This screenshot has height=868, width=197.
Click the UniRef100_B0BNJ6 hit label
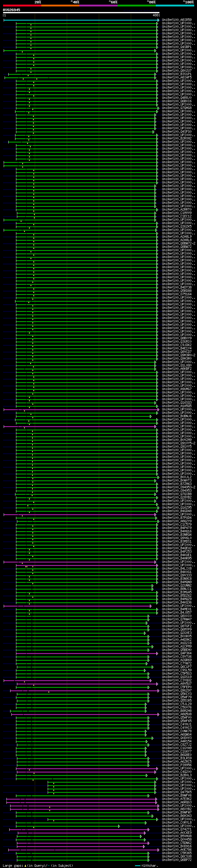pyautogui.click(x=177, y=416)
